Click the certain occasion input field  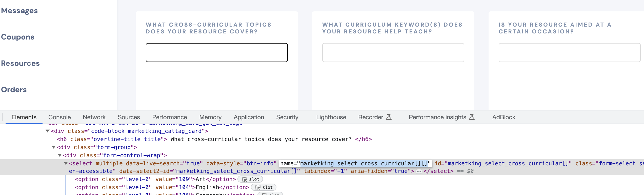pos(570,52)
